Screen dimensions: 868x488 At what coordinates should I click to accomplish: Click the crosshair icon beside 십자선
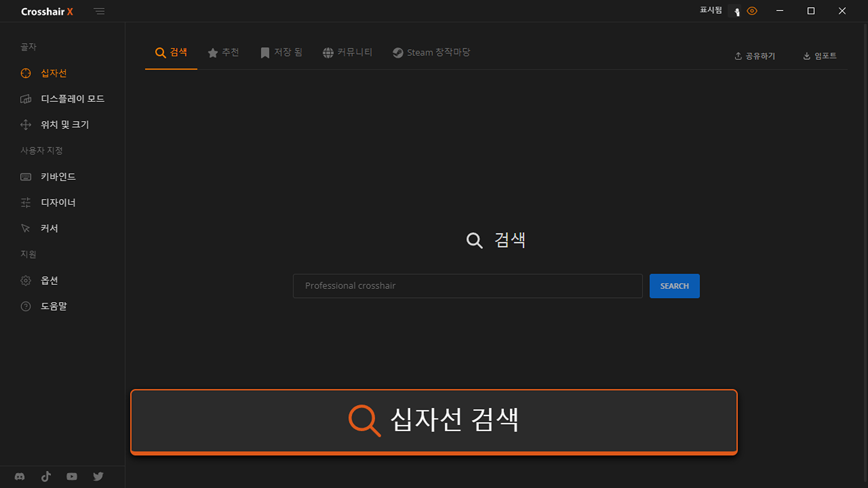click(26, 73)
